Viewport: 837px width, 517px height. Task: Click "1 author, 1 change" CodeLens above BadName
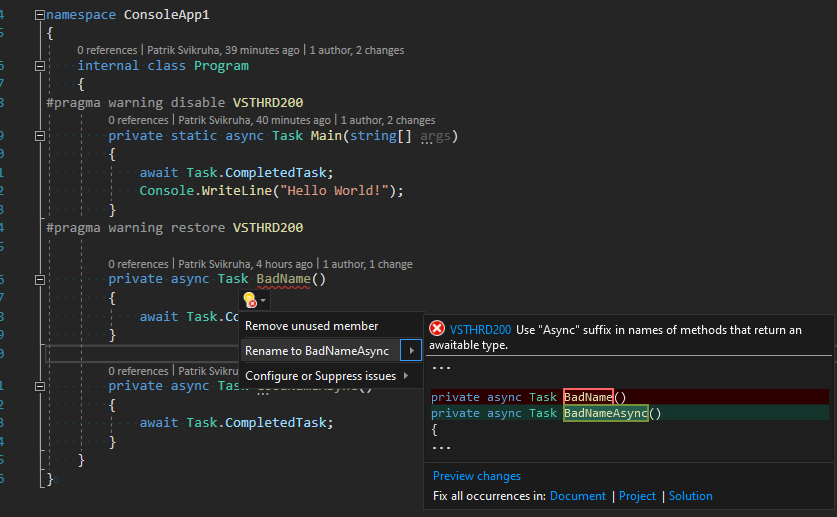coord(367,264)
